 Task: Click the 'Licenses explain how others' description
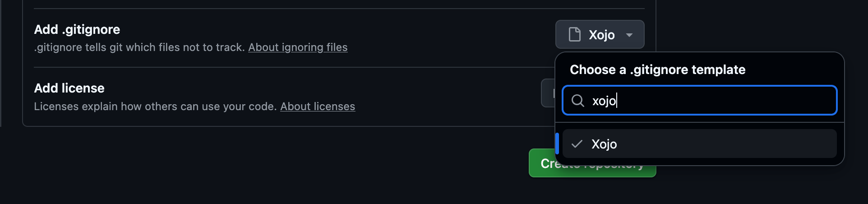pyautogui.click(x=155, y=107)
